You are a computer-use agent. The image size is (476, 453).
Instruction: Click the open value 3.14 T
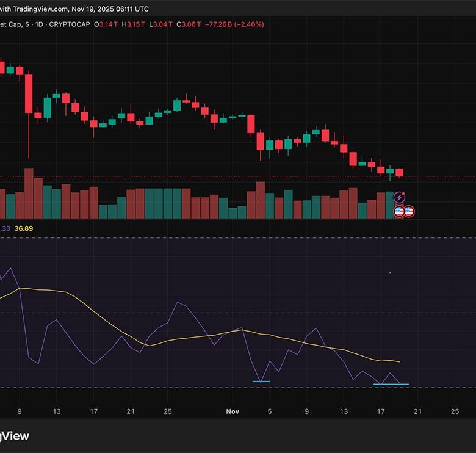click(113, 24)
